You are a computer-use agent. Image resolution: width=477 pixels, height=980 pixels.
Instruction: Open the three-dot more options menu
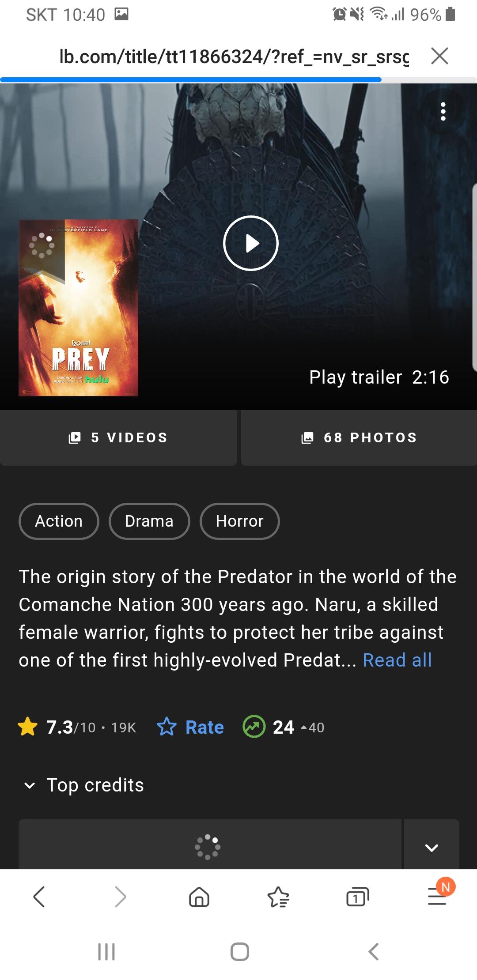coord(443,112)
